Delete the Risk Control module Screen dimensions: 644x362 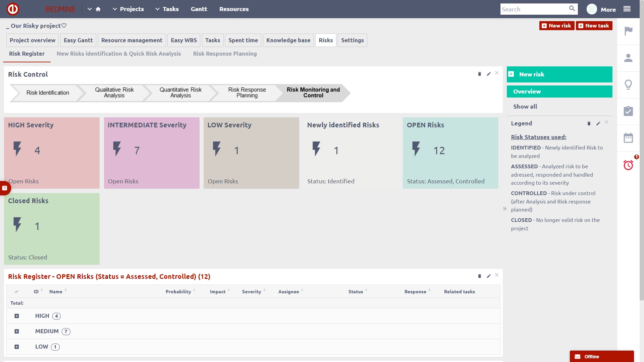tap(479, 74)
